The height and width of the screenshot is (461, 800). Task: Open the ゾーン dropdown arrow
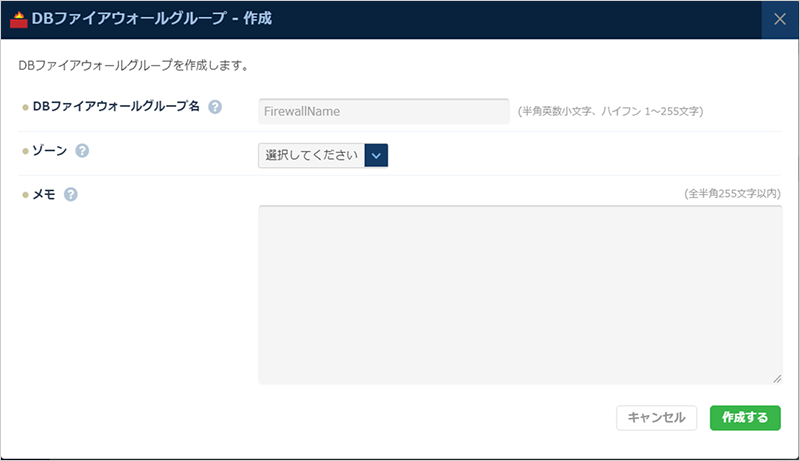pyautogui.click(x=376, y=156)
